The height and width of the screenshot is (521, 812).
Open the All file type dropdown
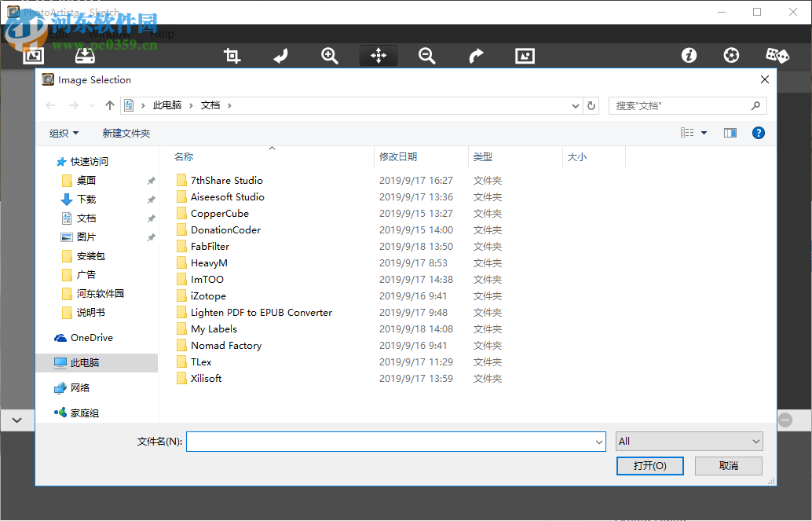pyautogui.click(x=689, y=442)
